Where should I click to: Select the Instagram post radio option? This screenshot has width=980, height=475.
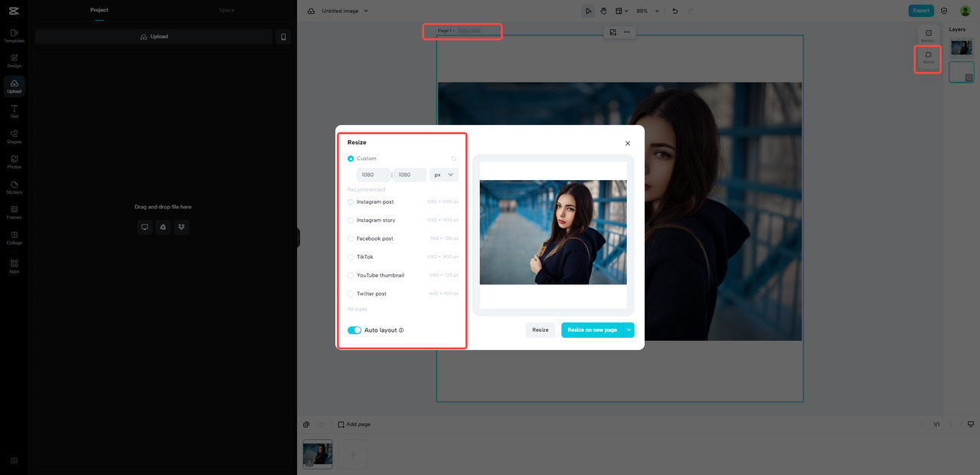pos(351,202)
